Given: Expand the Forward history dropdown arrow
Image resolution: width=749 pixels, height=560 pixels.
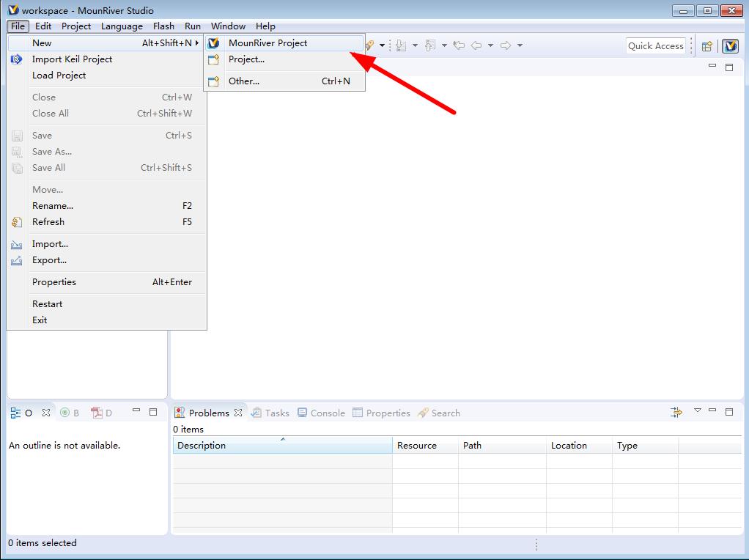Looking at the screenshot, I should pos(520,46).
